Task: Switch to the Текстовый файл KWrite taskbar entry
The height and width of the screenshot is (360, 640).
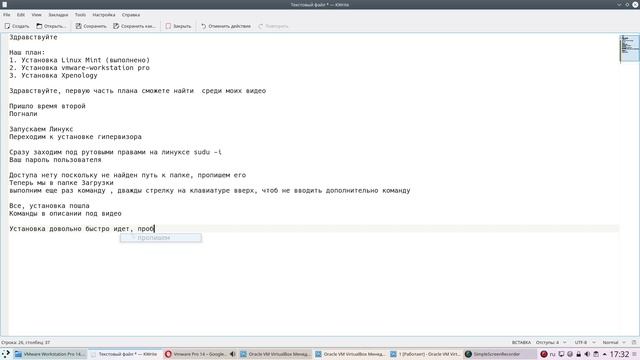Action: 124,354
